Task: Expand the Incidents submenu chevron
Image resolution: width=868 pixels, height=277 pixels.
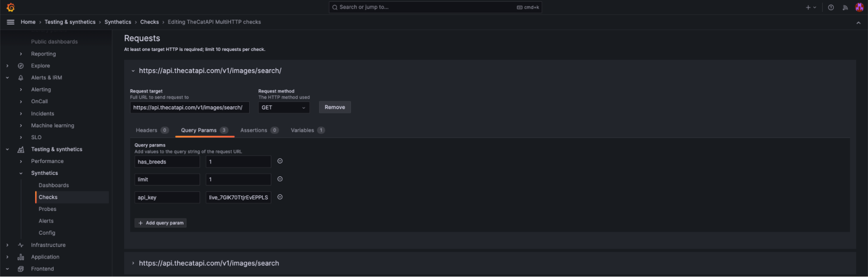Action: [x=20, y=114]
